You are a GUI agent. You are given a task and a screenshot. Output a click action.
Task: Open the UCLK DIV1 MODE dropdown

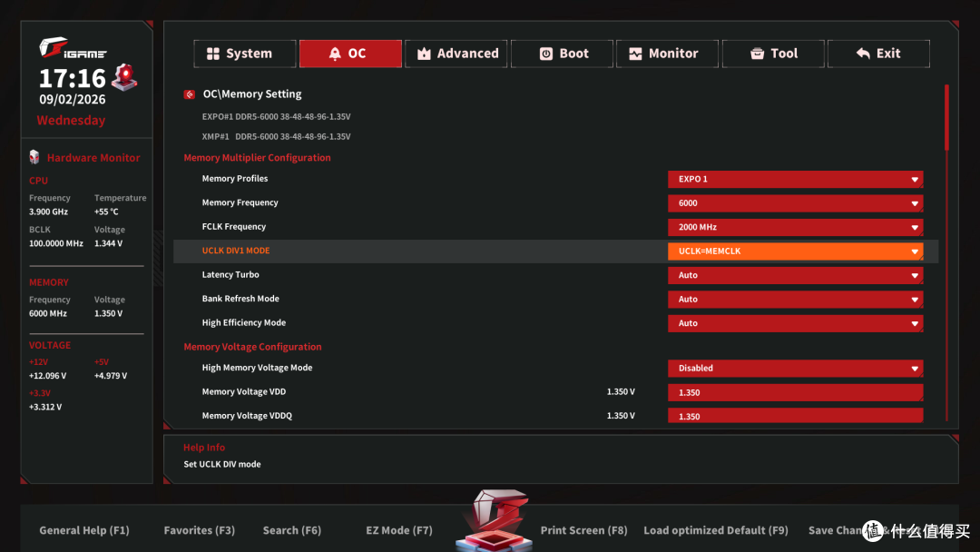795,251
